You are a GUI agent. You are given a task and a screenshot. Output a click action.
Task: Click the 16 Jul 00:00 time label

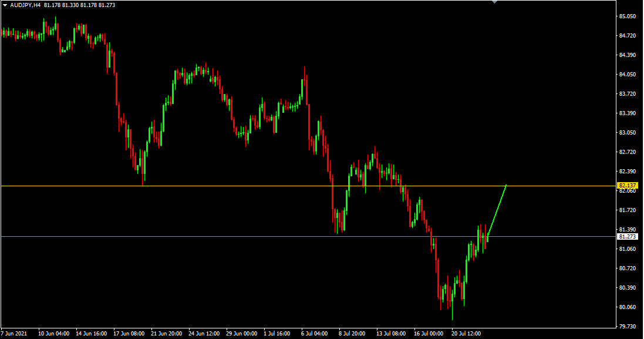click(x=429, y=334)
